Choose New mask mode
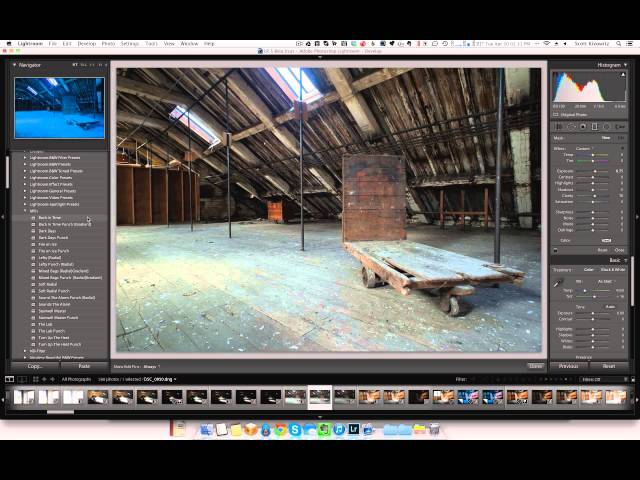 tap(606, 138)
